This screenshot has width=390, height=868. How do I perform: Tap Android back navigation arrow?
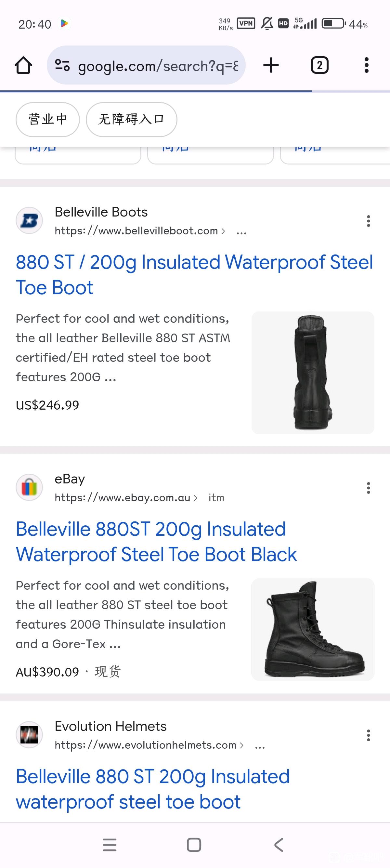coord(279,845)
